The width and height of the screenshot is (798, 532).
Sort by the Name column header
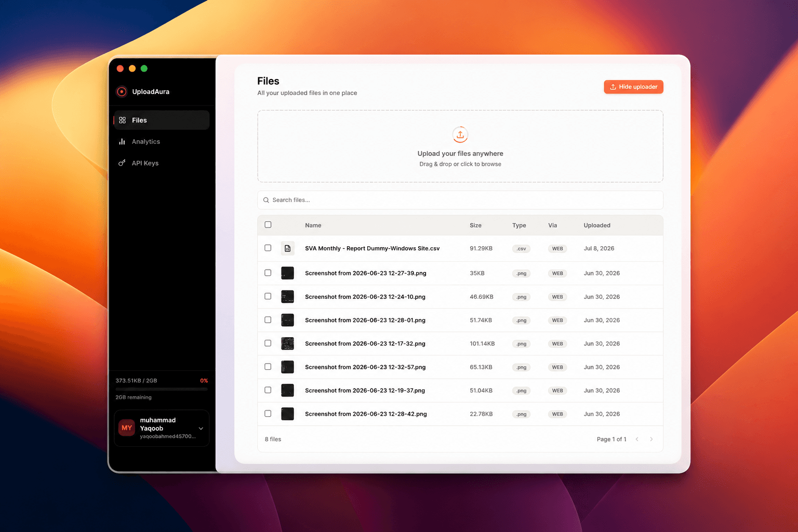coord(313,225)
